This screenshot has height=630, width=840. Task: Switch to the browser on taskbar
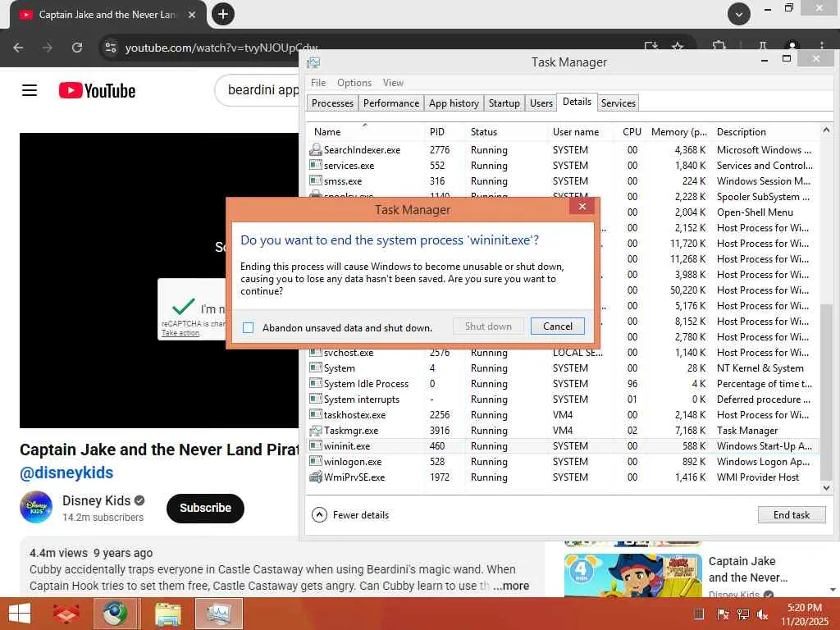(x=116, y=614)
